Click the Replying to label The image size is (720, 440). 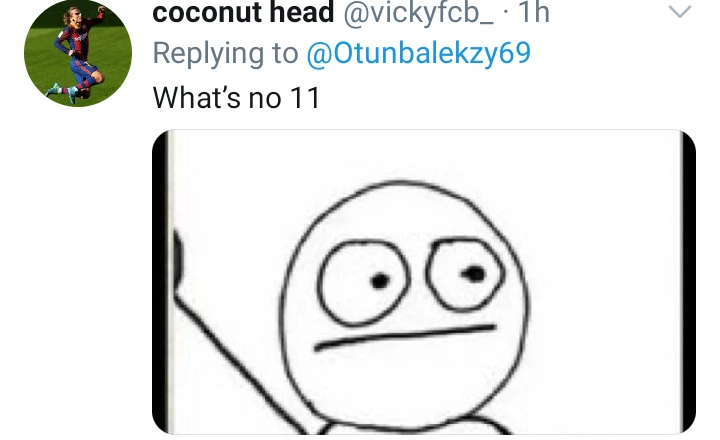click(225, 53)
